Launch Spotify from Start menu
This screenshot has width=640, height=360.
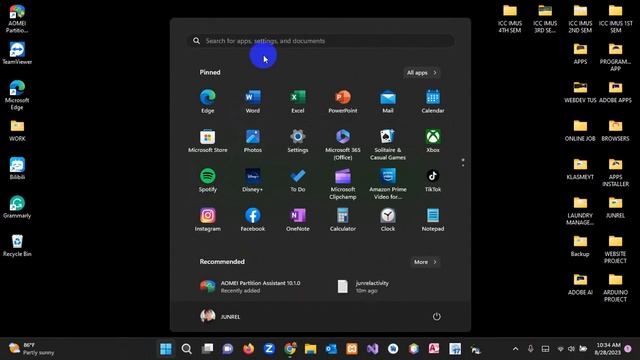pos(207,180)
